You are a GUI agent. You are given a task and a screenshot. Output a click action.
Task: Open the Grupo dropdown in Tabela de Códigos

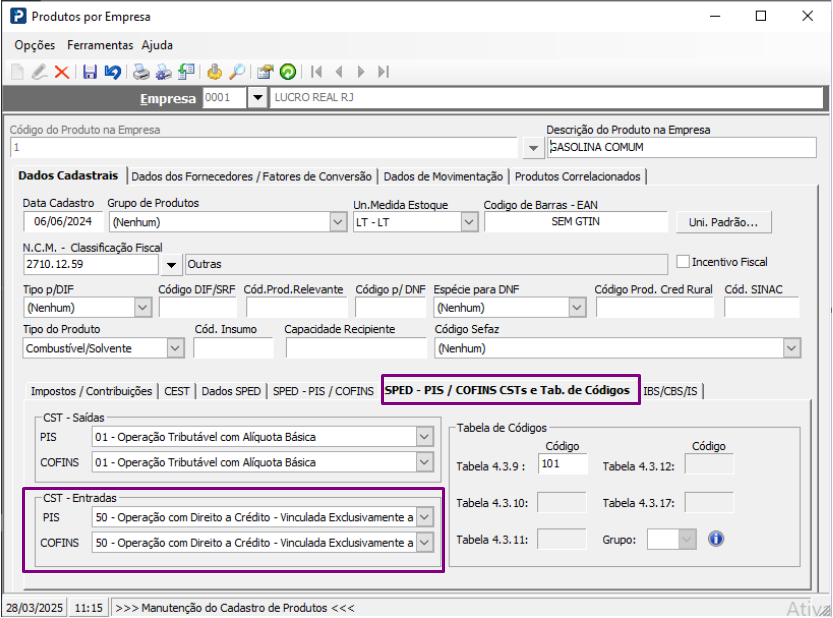tap(686, 540)
